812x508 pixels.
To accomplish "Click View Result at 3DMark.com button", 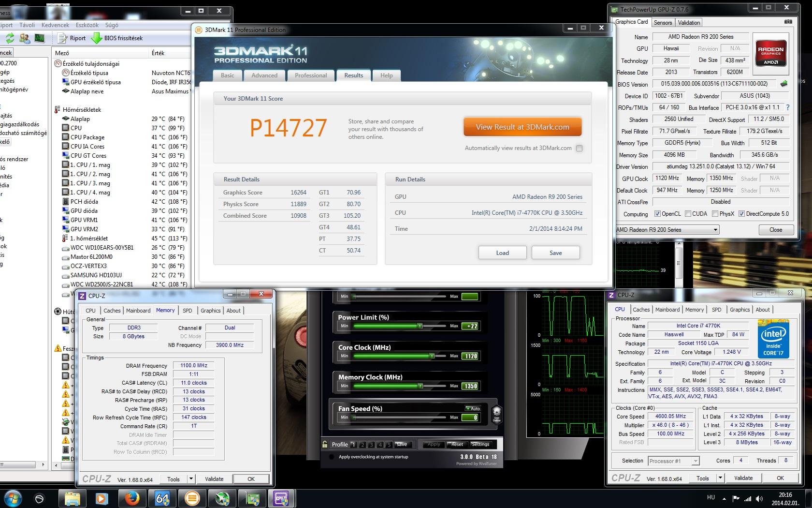I will point(522,127).
